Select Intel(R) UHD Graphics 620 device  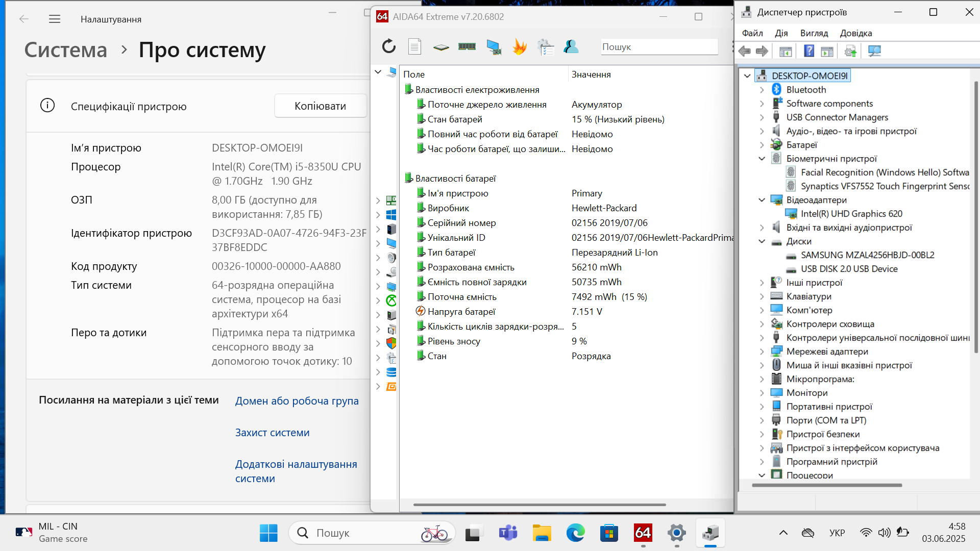851,214
